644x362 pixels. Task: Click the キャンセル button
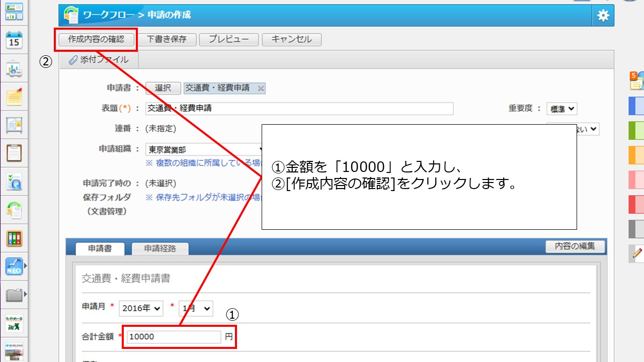pos(292,39)
